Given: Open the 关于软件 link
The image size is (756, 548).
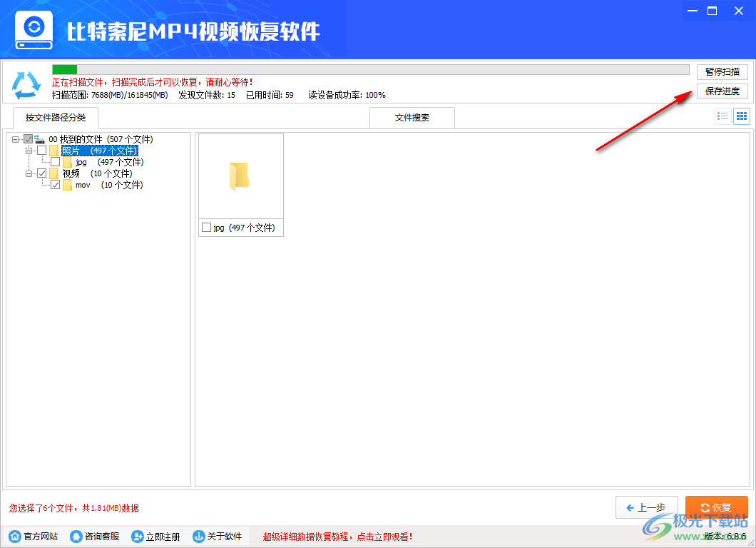Looking at the screenshot, I should click(224, 537).
